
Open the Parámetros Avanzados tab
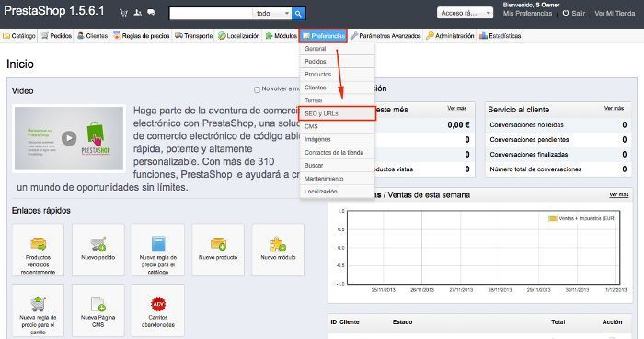[x=385, y=36]
